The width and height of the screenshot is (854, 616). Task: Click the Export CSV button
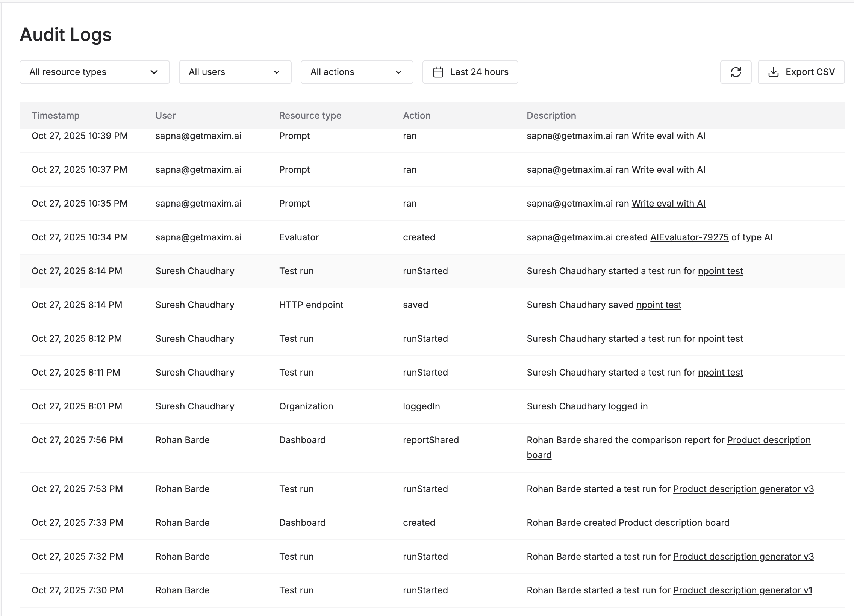(801, 72)
